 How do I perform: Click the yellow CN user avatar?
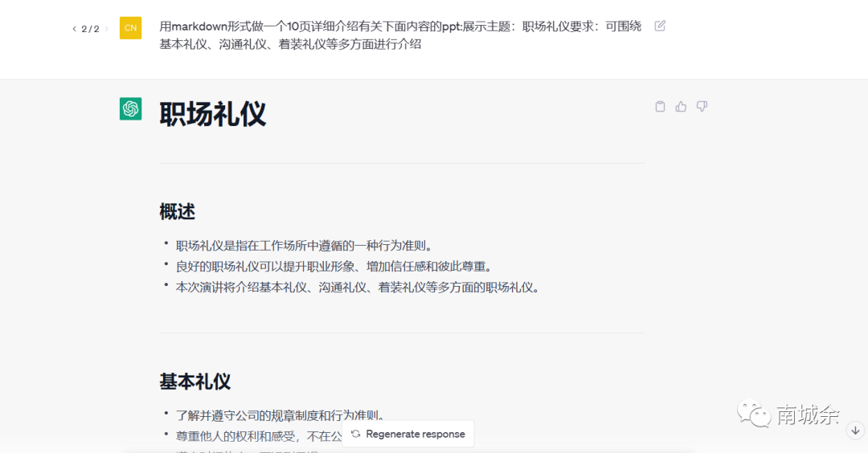(x=130, y=28)
